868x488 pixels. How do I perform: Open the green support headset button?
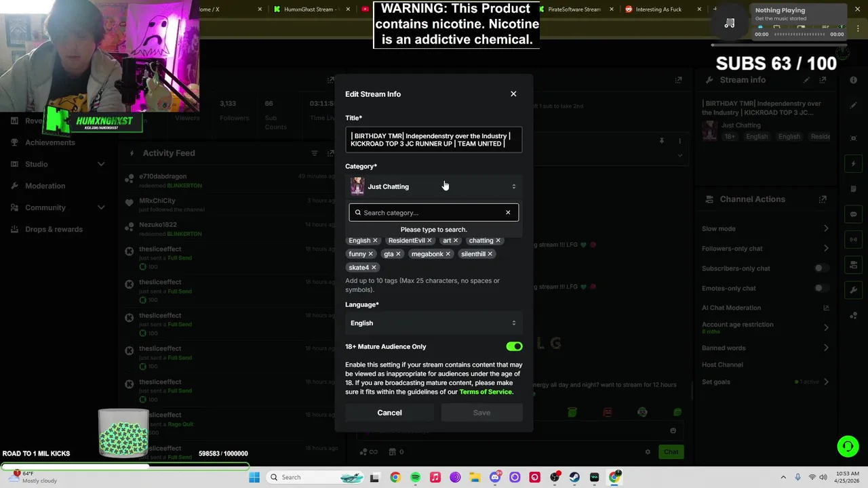point(848,446)
